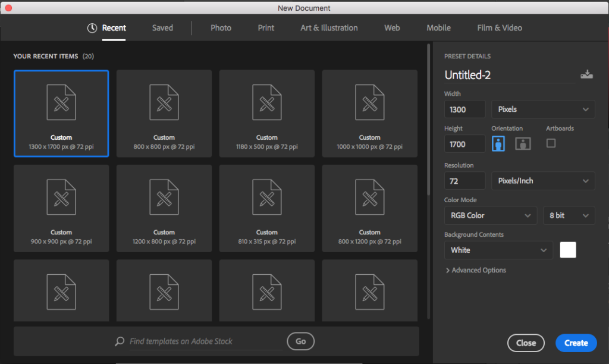Switch to the Photo tab
This screenshot has width=609, height=364.
tap(221, 28)
